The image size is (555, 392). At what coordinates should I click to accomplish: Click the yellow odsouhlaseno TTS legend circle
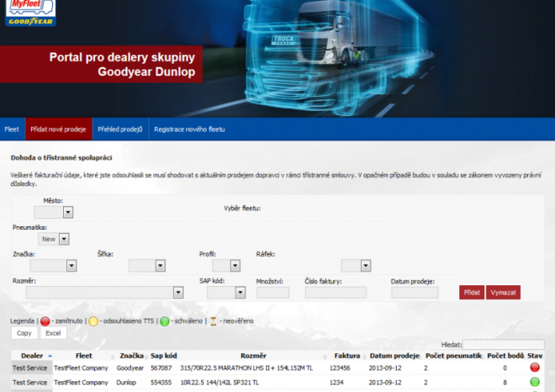93,321
